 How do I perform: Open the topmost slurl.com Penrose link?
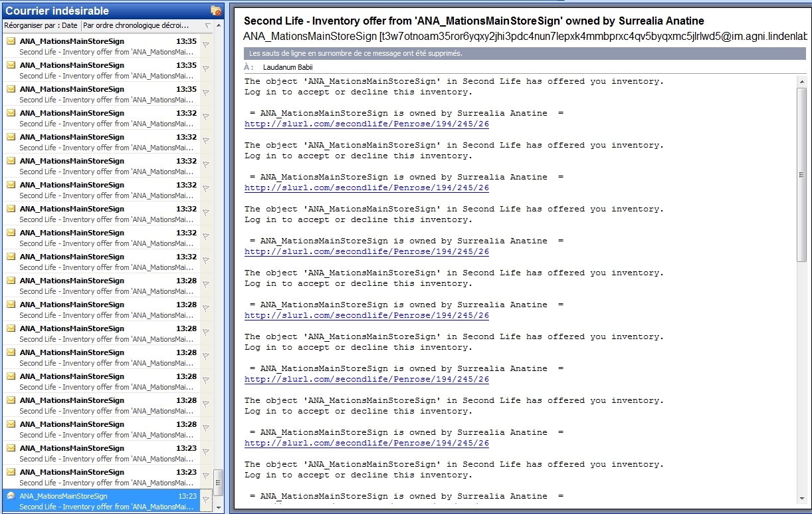367,124
